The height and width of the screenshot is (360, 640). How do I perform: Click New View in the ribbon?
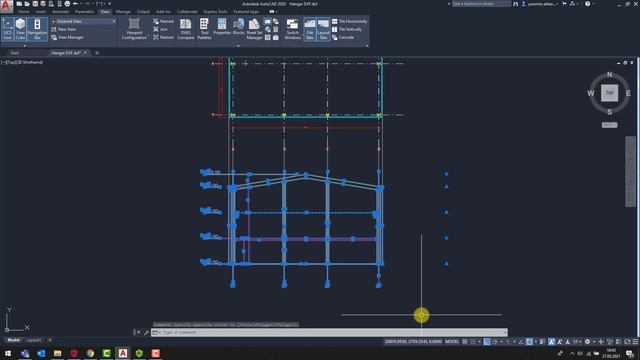64,29
